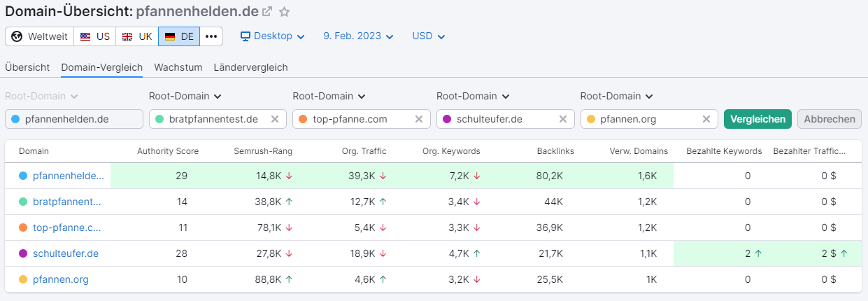
Task: Select the Weltweit globe database
Action: [x=39, y=36]
